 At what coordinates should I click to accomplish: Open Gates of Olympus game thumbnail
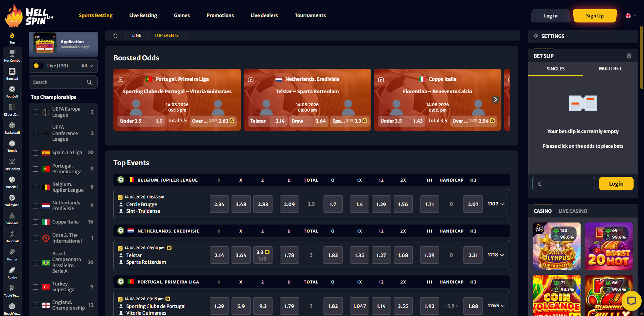click(x=557, y=246)
